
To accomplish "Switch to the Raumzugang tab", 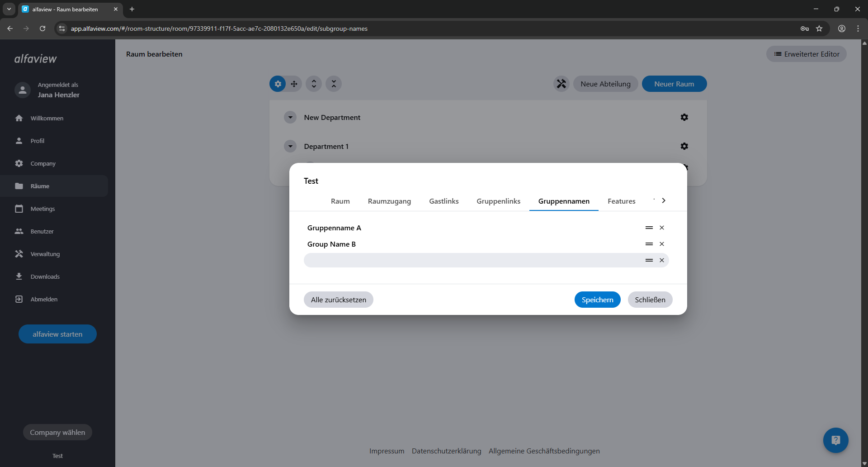I will [389, 201].
